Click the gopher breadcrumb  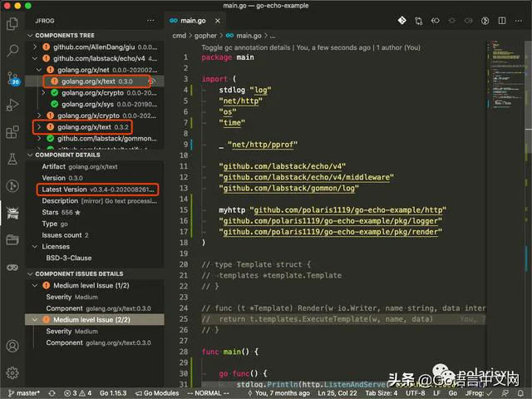pos(205,36)
